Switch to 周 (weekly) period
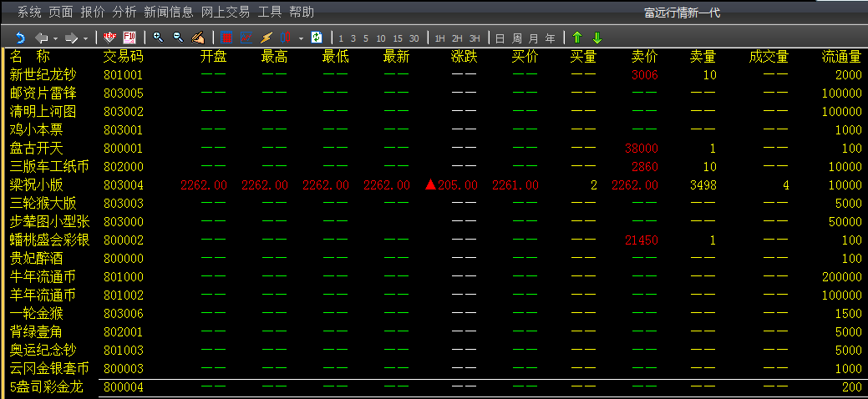The width and height of the screenshot is (868, 399). click(516, 38)
